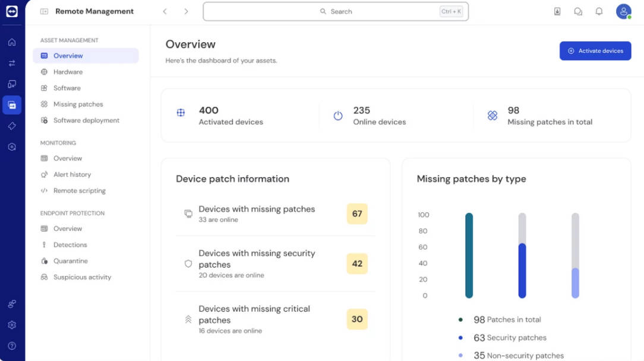Click the TeamViewer logo icon
Image resolution: width=644 pixels, height=361 pixels.
point(12,11)
